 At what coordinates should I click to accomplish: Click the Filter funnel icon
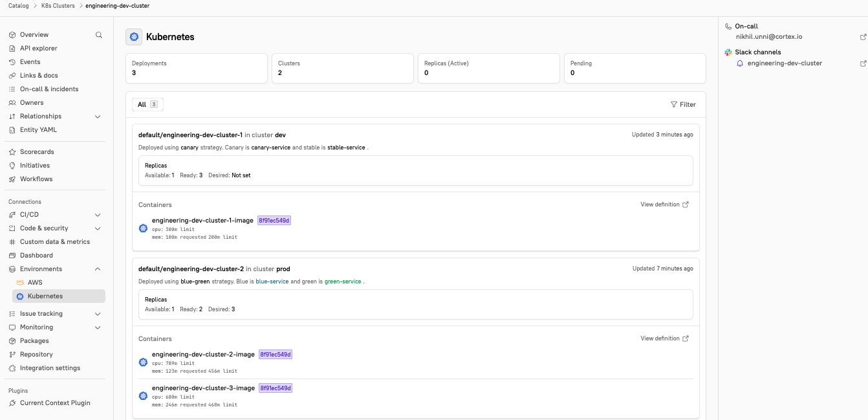pyautogui.click(x=673, y=104)
